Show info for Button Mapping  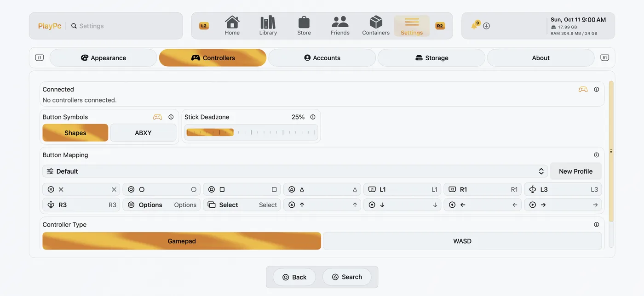tap(597, 155)
